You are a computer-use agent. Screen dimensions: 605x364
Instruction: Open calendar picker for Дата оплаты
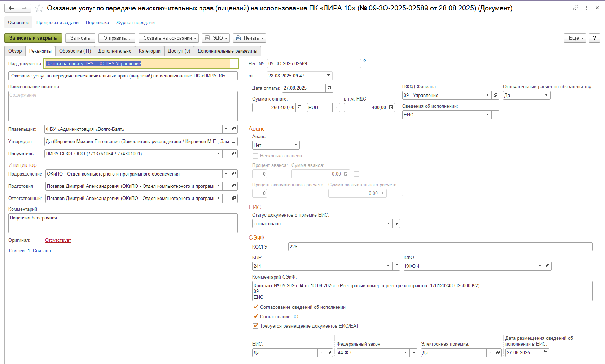point(329,88)
